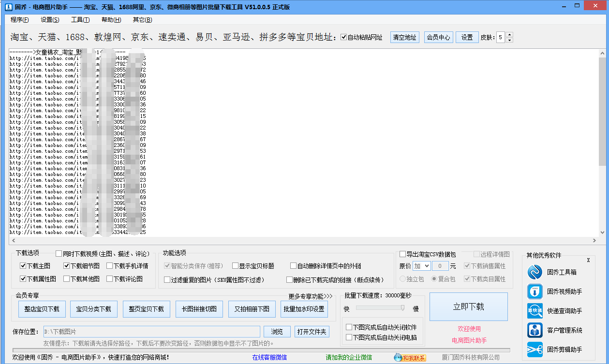Image resolution: width=609 pixels, height=364 pixels.
Task: Click the 客户管理系统 icon
Action: tap(535, 331)
